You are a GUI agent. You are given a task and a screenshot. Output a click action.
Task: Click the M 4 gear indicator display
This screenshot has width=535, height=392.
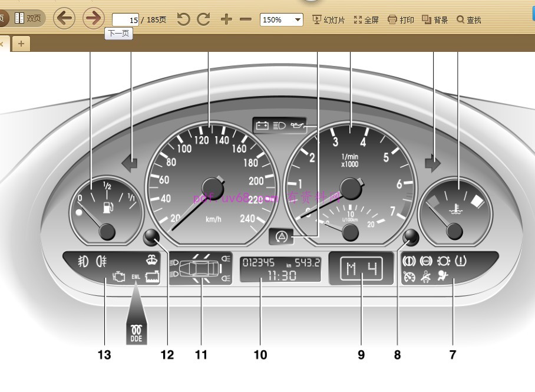point(361,269)
